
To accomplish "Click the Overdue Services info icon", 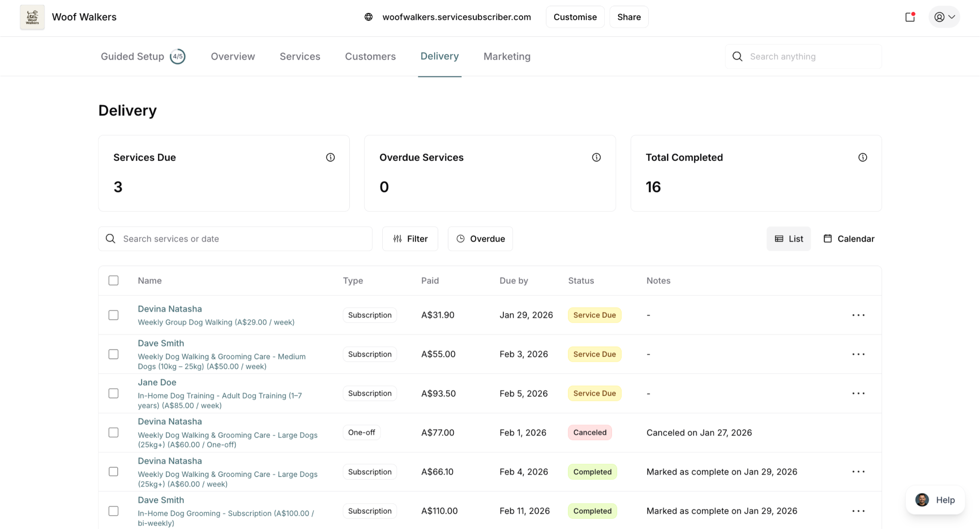I will click(596, 158).
